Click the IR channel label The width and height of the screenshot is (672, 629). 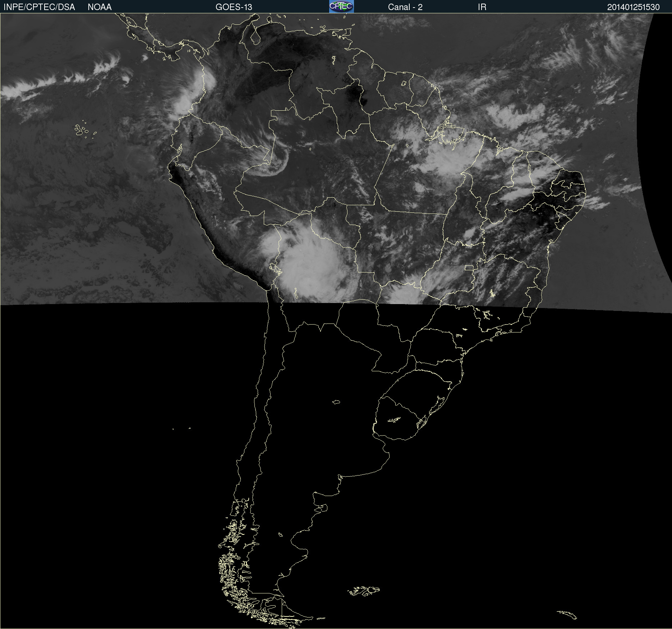482,7
